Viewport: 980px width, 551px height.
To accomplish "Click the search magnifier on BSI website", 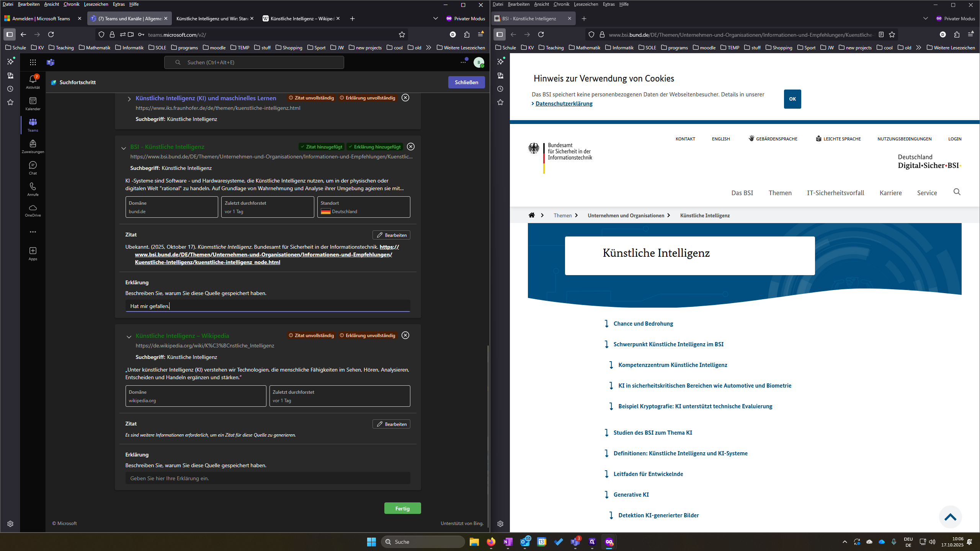I will tap(957, 192).
